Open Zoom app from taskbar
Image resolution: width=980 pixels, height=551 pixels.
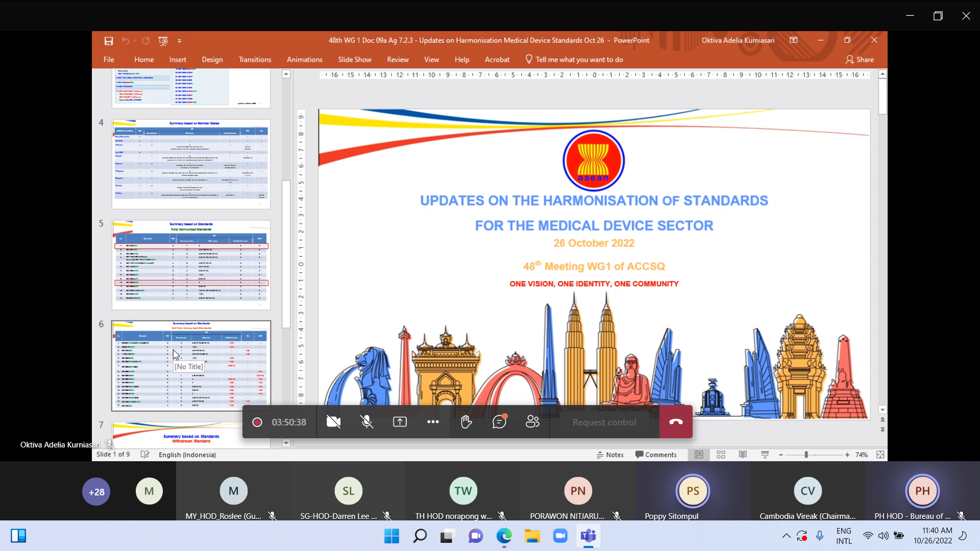click(560, 536)
